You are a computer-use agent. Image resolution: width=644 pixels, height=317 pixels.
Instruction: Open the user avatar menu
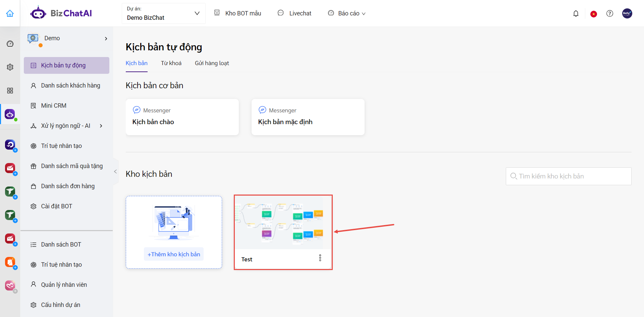pyautogui.click(x=627, y=13)
